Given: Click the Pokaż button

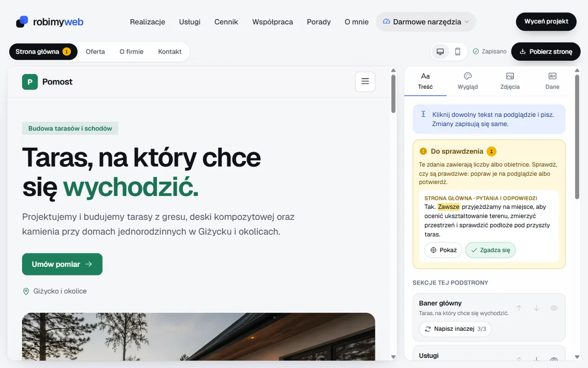Looking at the screenshot, I should [443, 250].
